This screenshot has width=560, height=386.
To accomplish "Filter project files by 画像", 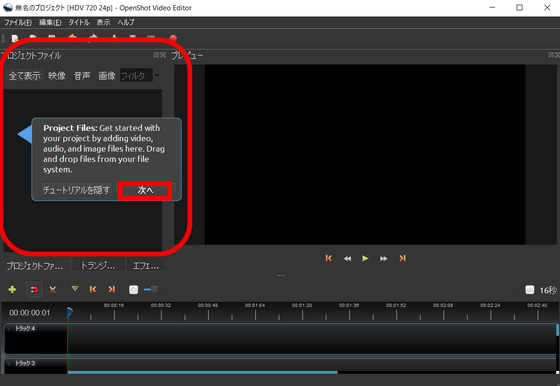I will coord(107,76).
